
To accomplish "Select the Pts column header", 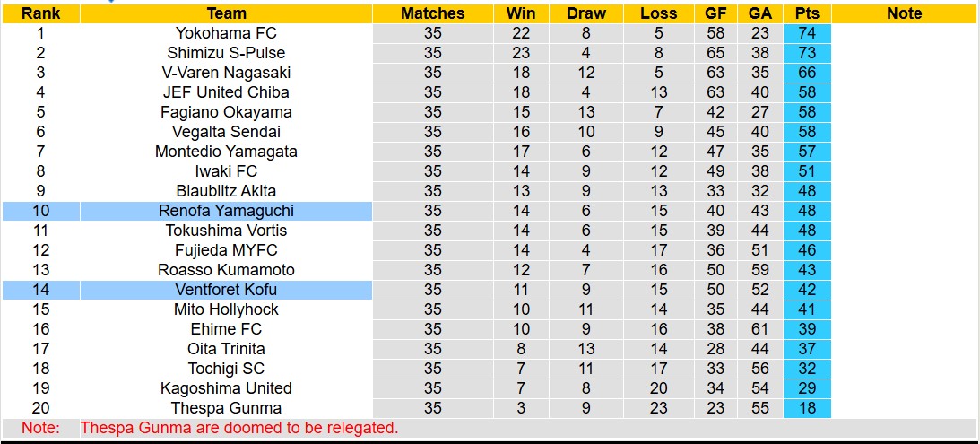I will (807, 13).
